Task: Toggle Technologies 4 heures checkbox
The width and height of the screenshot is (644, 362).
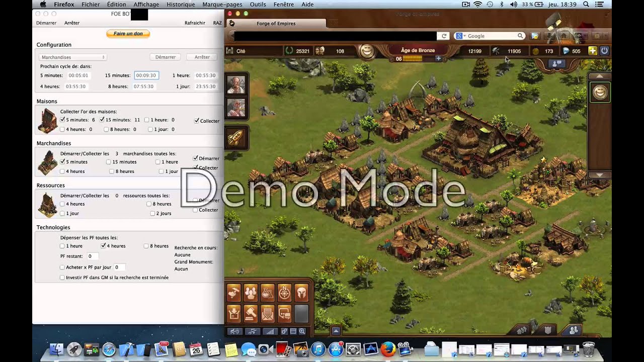Action: (103, 246)
